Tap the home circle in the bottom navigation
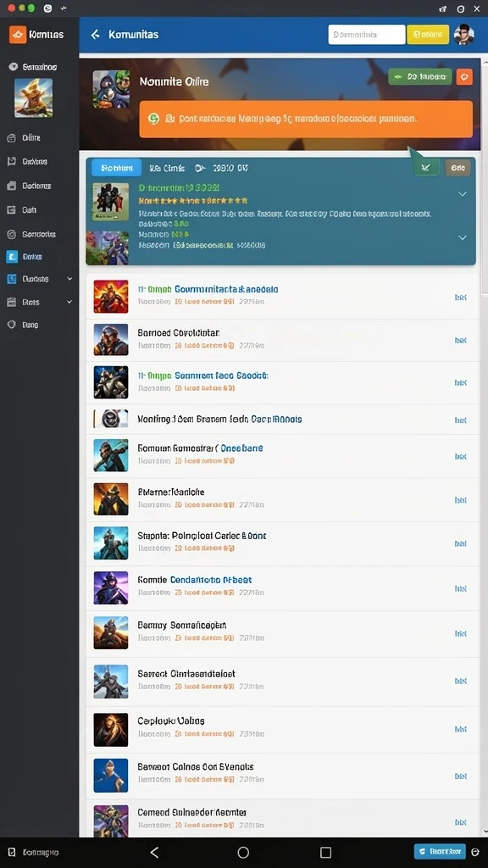Viewport: 488px width, 868px height. tap(243, 853)
